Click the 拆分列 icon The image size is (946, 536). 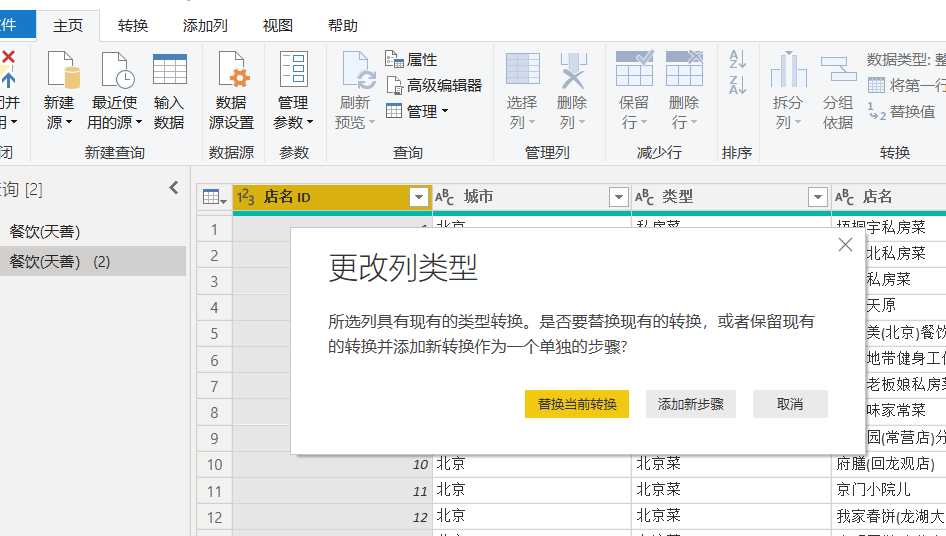point(789,69)
